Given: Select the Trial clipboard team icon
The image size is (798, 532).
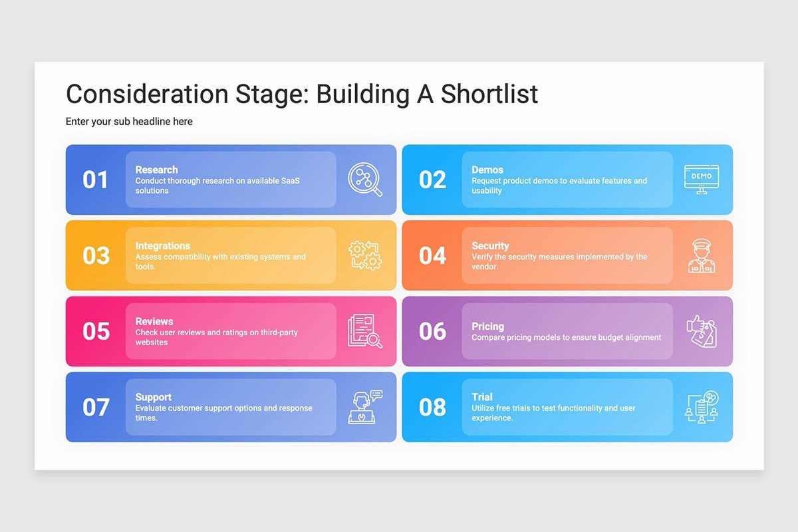Looking at the screenshot, I should tap(702, 407).
